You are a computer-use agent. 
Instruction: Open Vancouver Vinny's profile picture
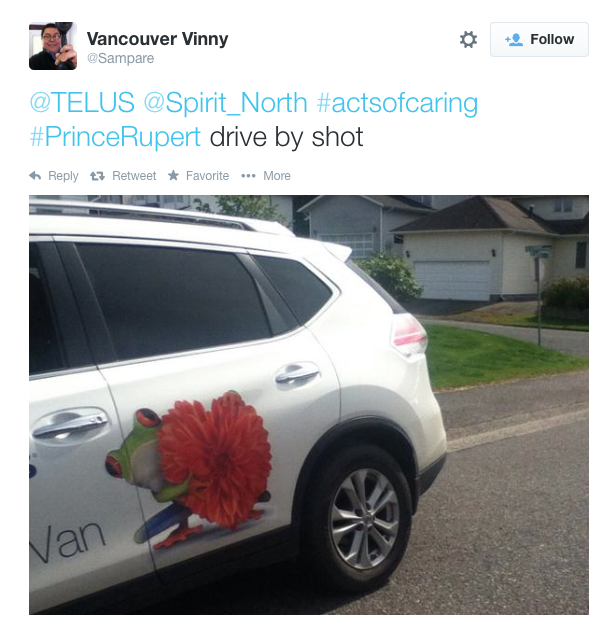click(53, 46)
